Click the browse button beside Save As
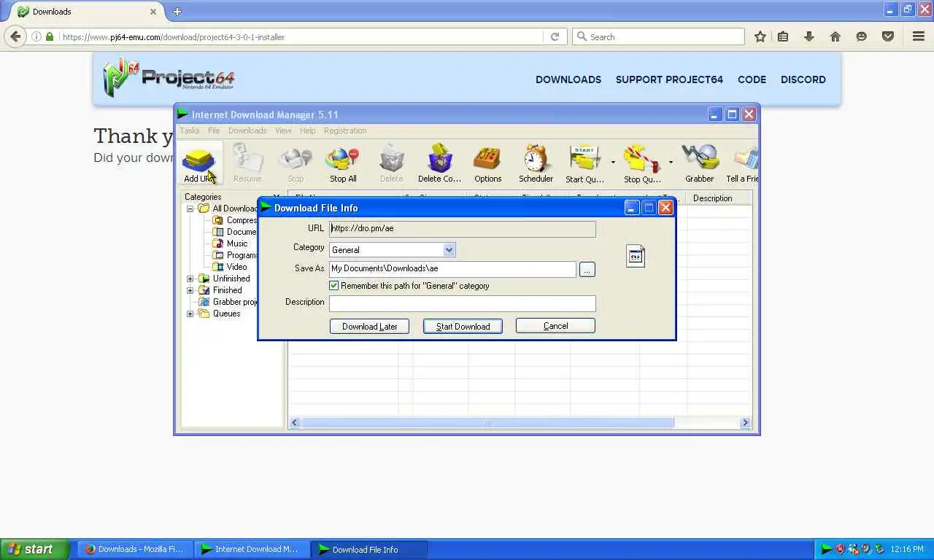Viewport: 934px width, 560px height. pyautogui.click(x=587, y=269)
